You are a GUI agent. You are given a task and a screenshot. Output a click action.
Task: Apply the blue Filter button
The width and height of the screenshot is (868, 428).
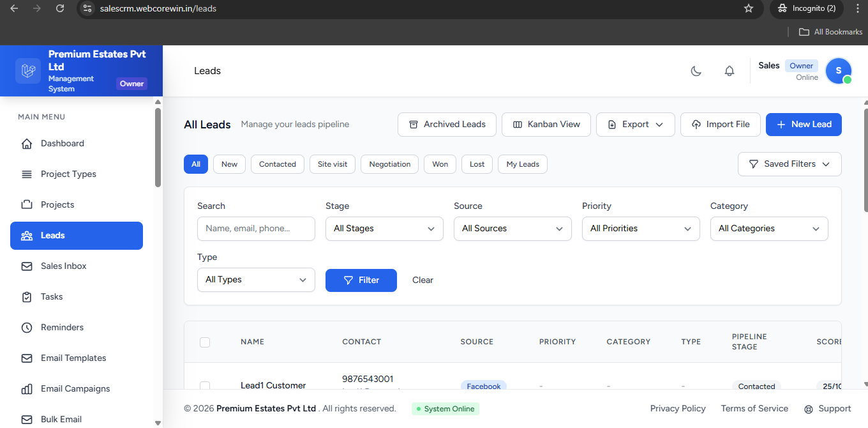[x=361, y=280]
